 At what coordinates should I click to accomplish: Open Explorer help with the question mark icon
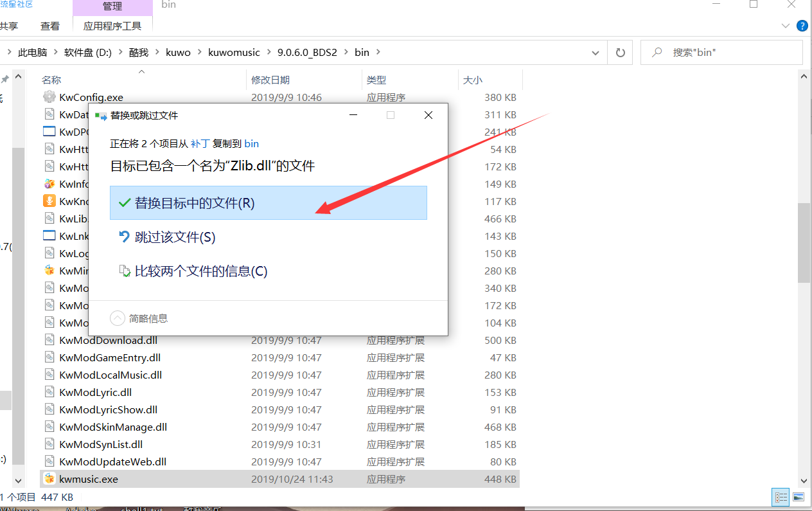pos(802,26)
